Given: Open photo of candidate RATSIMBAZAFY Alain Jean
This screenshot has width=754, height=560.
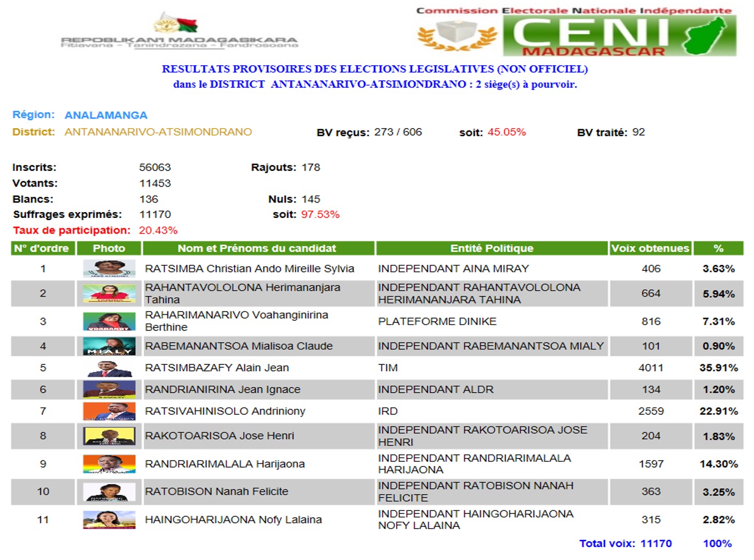Looking at the screenshot, I should coord(109,368).
